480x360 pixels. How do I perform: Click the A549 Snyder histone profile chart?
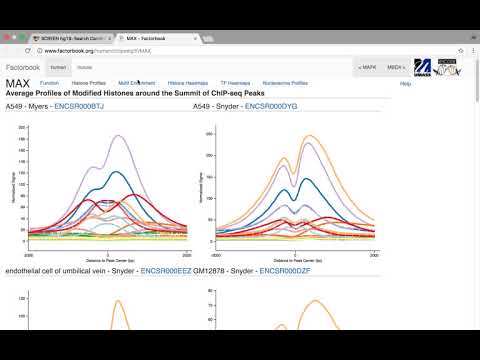coord(288,192)
